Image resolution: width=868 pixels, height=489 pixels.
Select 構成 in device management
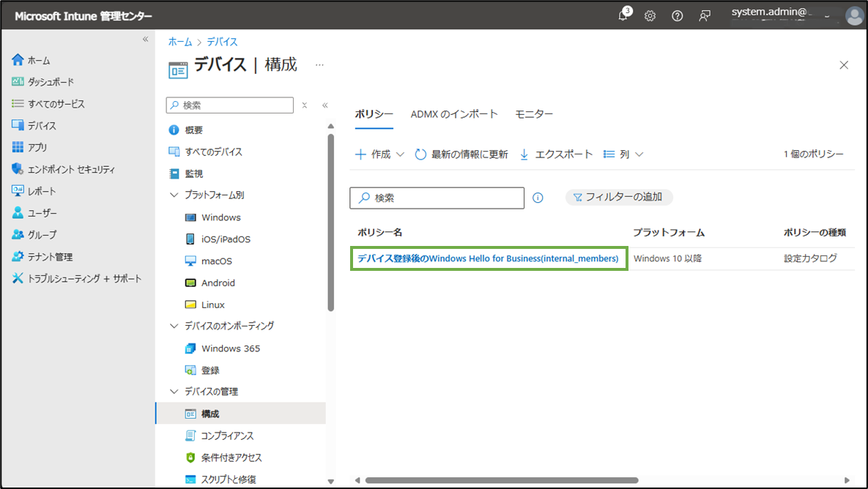click(241, 413)
